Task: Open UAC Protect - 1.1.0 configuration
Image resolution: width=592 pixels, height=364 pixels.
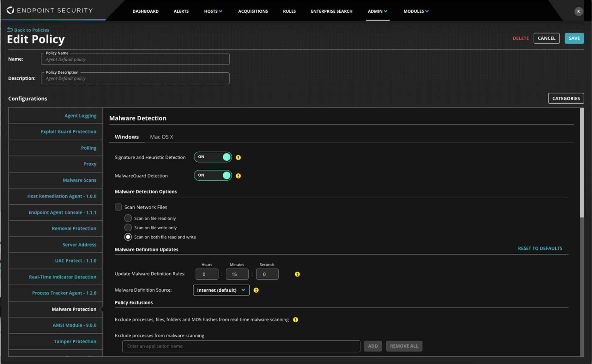Action: (56, 261)
